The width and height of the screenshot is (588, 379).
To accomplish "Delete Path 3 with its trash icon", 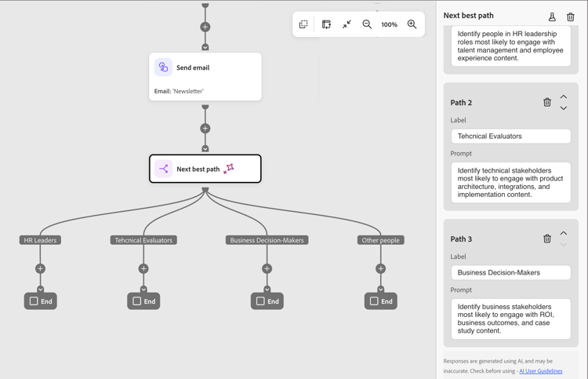I will [x=547, y=239].
